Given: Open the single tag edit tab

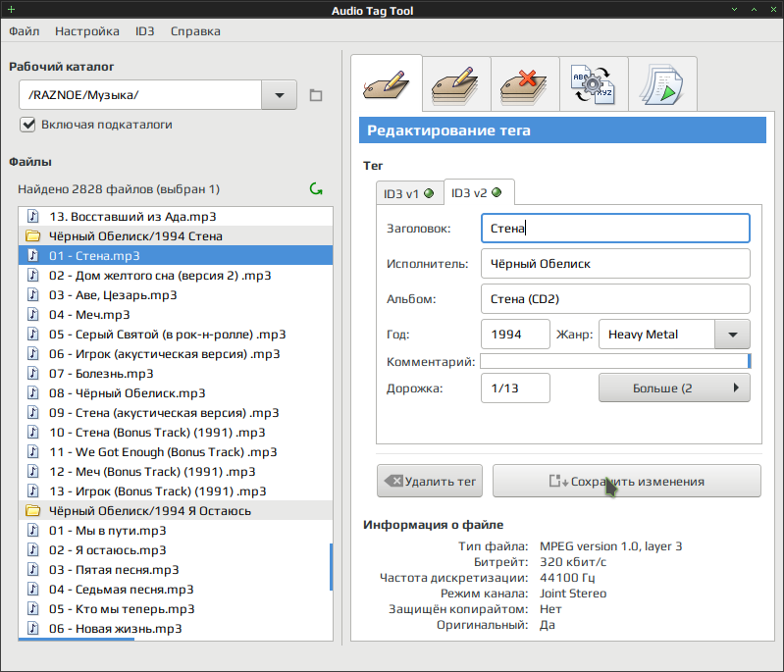Looking at the screenshot, I should (387, 83).
